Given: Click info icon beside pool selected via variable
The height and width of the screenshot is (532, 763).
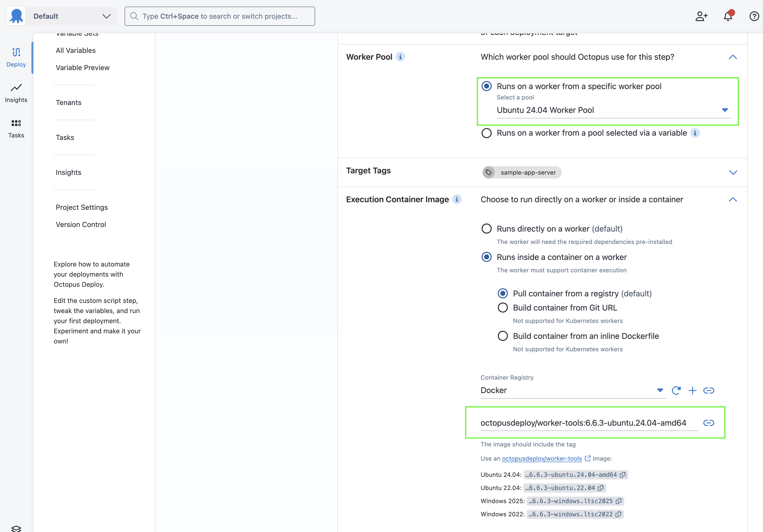Looking at the screenshot, I should tap(695, 133).
